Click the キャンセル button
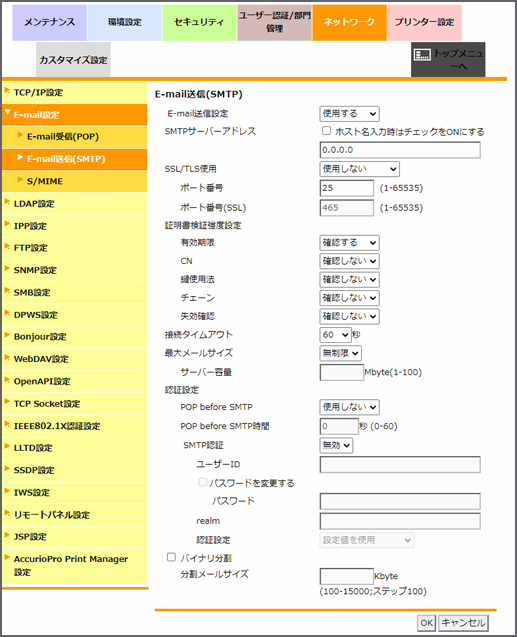 click(463, 623)
